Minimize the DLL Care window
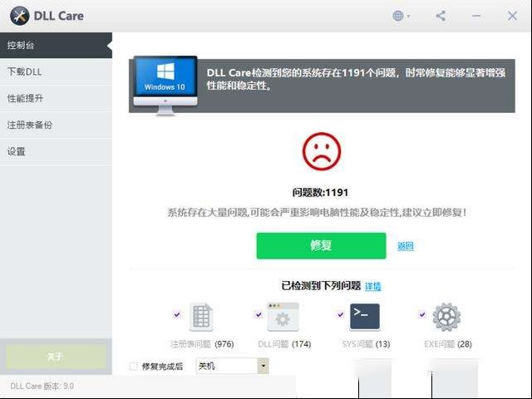Viewport: 532px width, 399px height. (476, 16)
